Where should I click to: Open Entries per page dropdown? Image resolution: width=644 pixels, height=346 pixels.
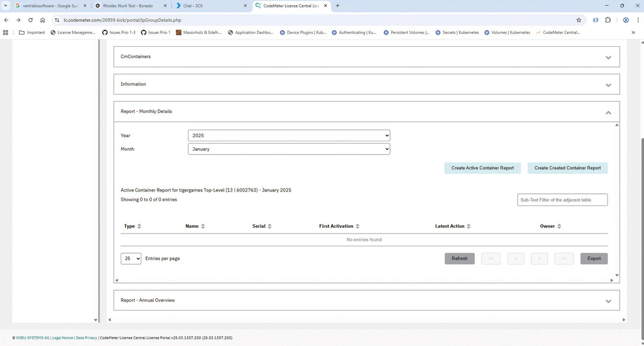(x=131, y=258)
